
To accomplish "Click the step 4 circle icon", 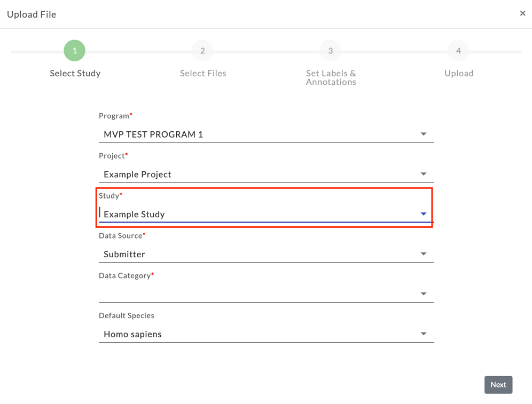I will tap(458, 51).
